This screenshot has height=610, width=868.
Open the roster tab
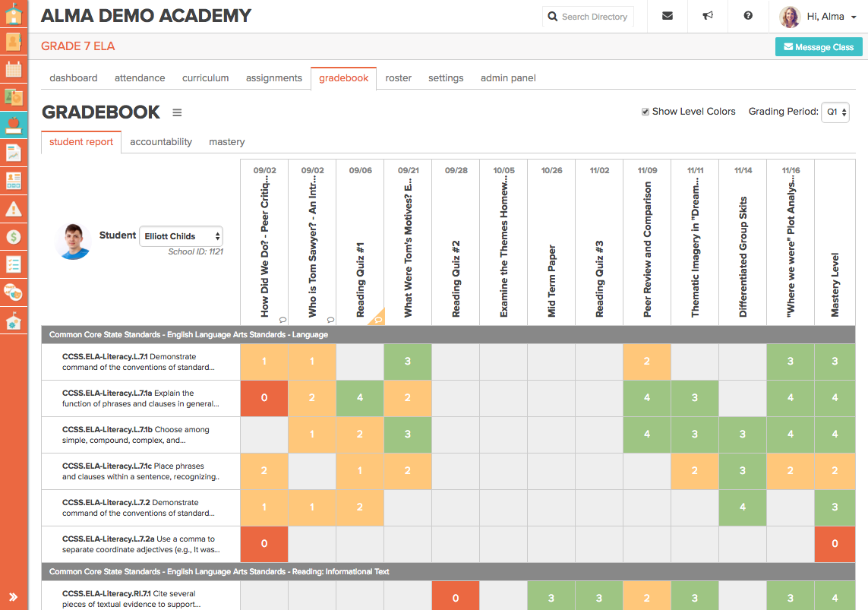click(x=399, y=77)
